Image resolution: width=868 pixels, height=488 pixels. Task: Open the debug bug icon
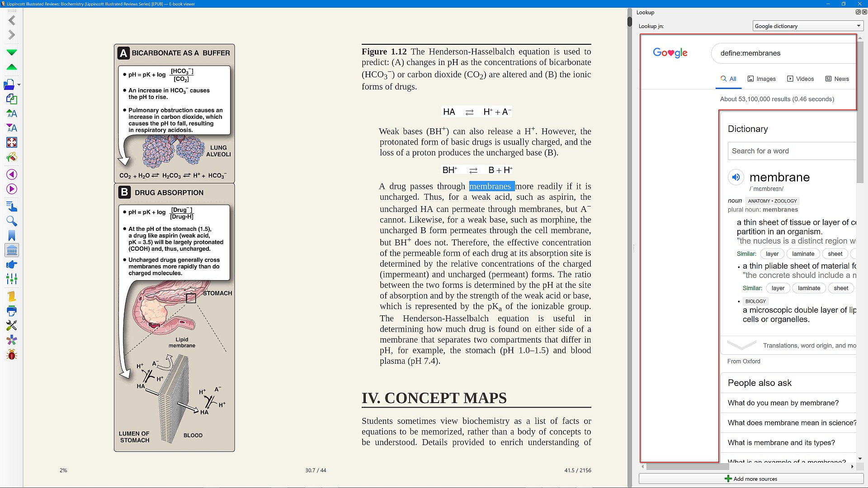(x=12, y=355)
